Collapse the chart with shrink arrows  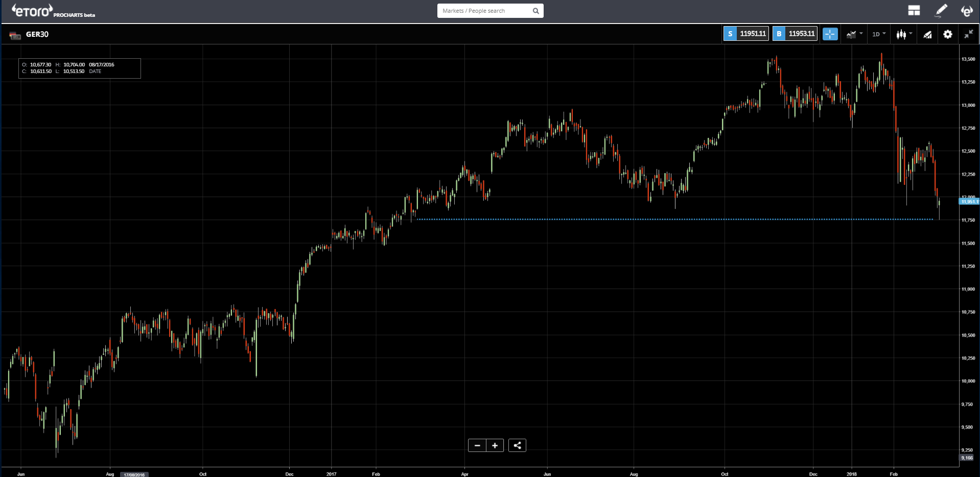point(968,34)
